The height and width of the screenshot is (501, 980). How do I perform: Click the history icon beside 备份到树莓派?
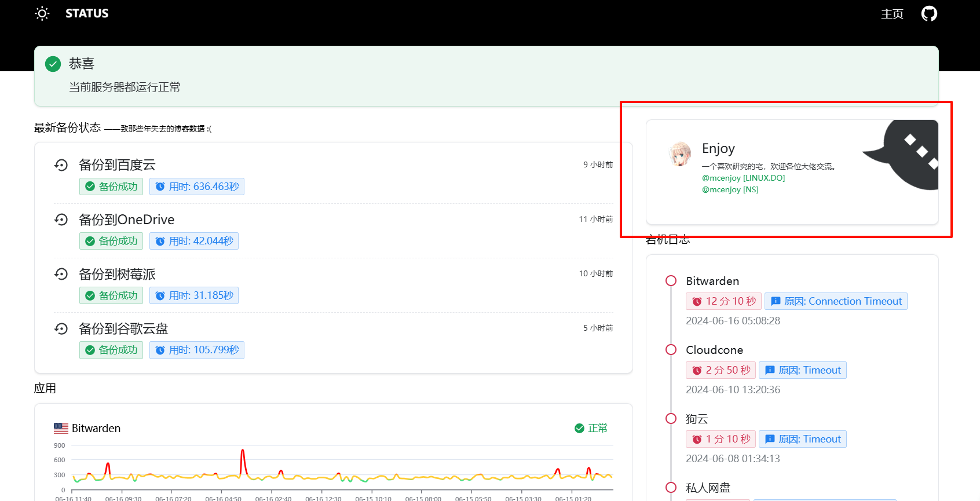[61, 274]
